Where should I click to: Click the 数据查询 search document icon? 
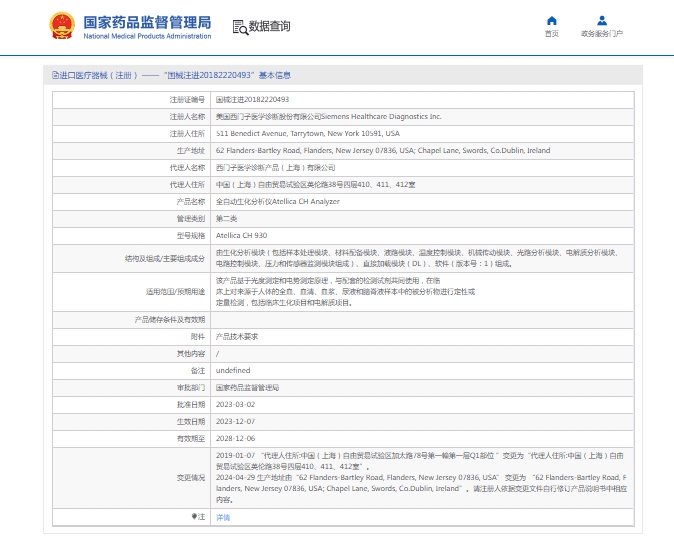240,27
